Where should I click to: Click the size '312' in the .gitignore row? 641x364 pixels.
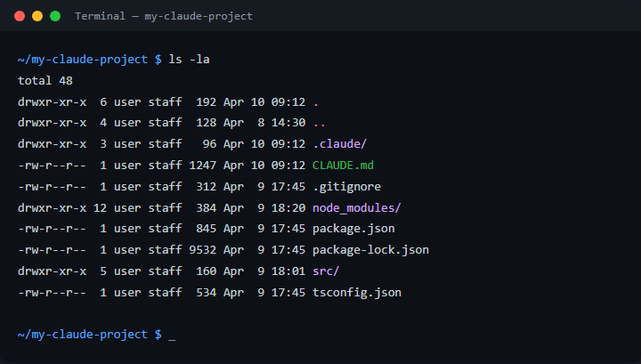tap(206, 187)
